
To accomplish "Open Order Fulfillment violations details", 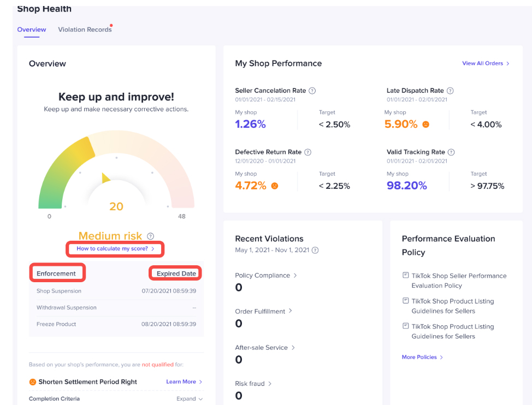I will tap(264, 311).
